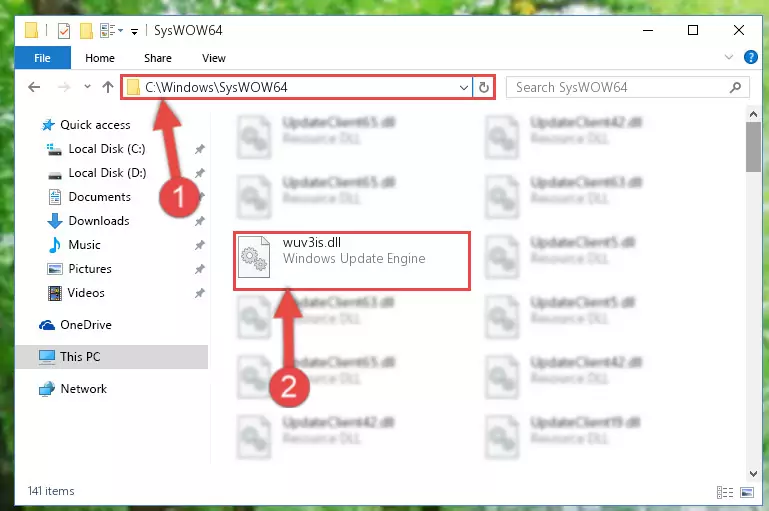Click the pin icon beside Downloads
Viewport: 769px width, 511px height.
200,221
